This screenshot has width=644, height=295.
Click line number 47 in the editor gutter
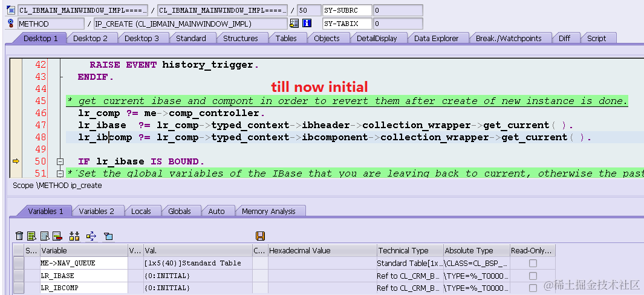41,125
